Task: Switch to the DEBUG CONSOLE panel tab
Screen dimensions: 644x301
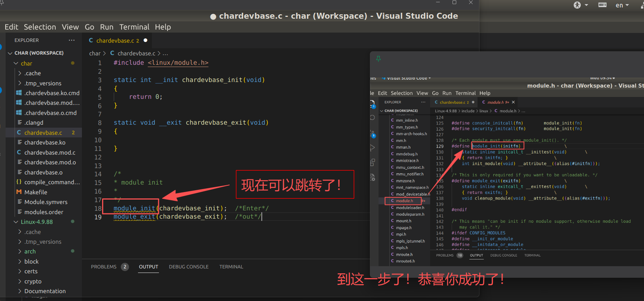Action: coord(189,267)
